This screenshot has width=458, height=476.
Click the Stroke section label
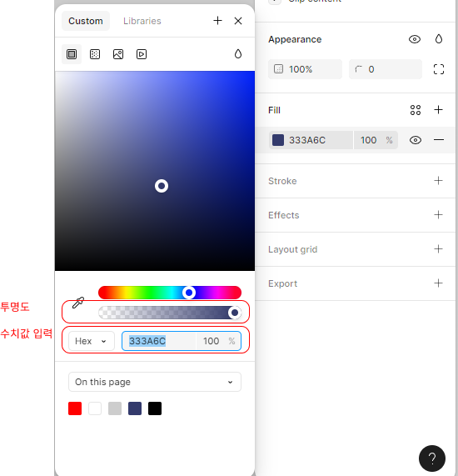(282, 181)
